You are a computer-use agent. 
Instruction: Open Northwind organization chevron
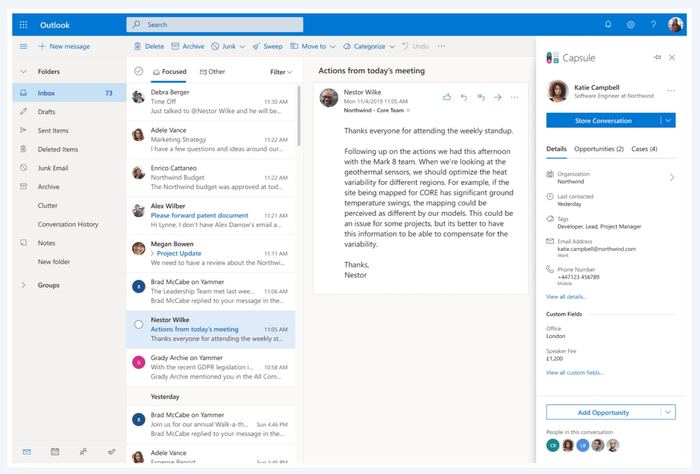pos(672,178)
